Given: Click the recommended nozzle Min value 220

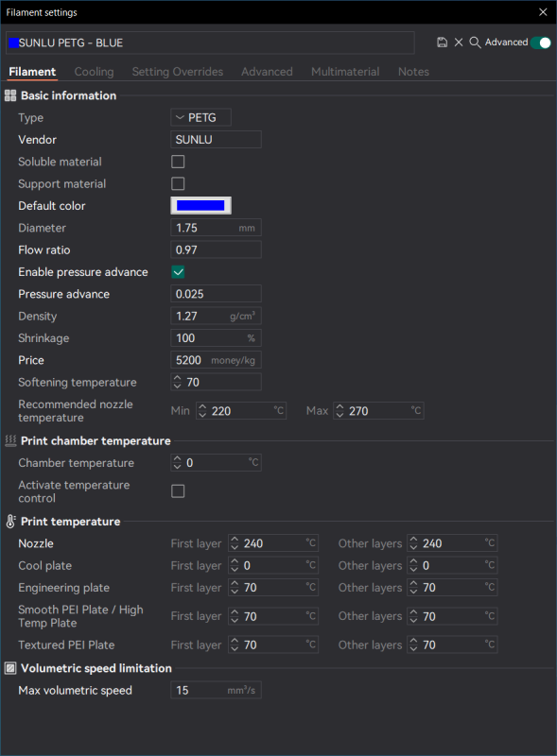Looking at the screenshot, I should click(x=221, y=411).
